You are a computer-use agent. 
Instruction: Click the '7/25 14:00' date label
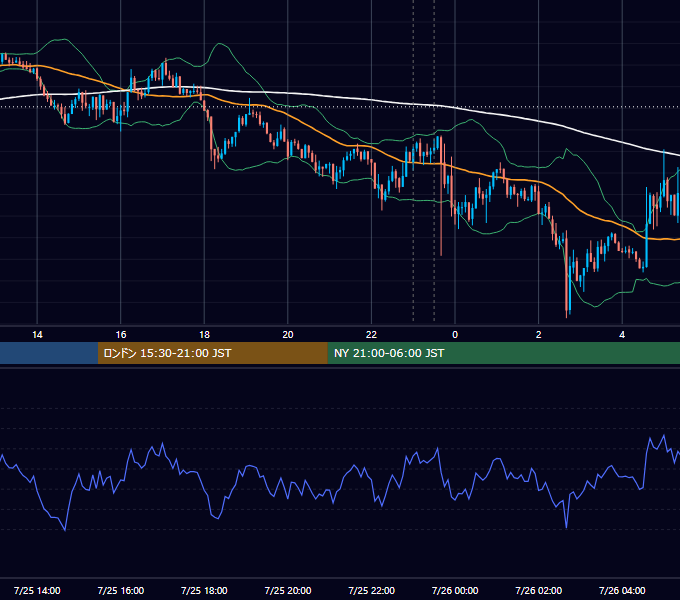point(37,590)
